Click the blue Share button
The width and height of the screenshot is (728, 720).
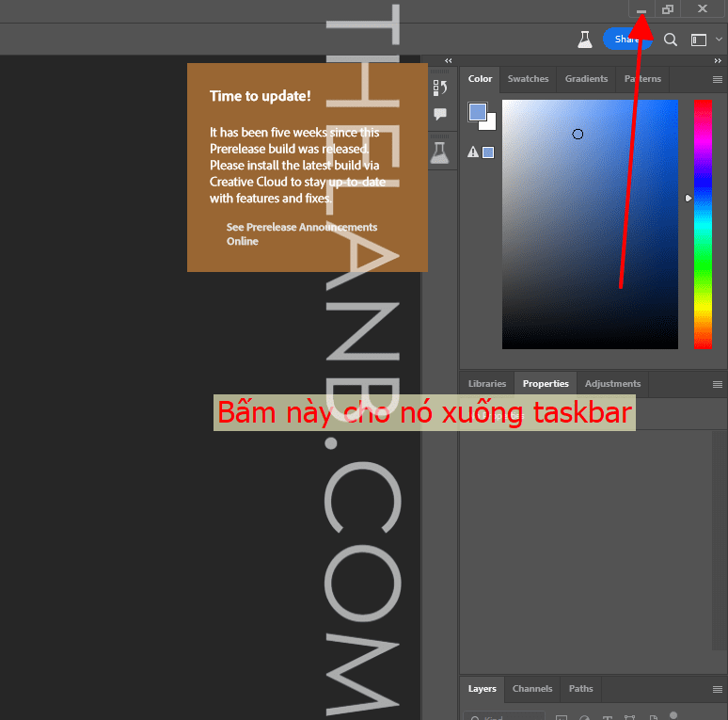click(626, 40)
